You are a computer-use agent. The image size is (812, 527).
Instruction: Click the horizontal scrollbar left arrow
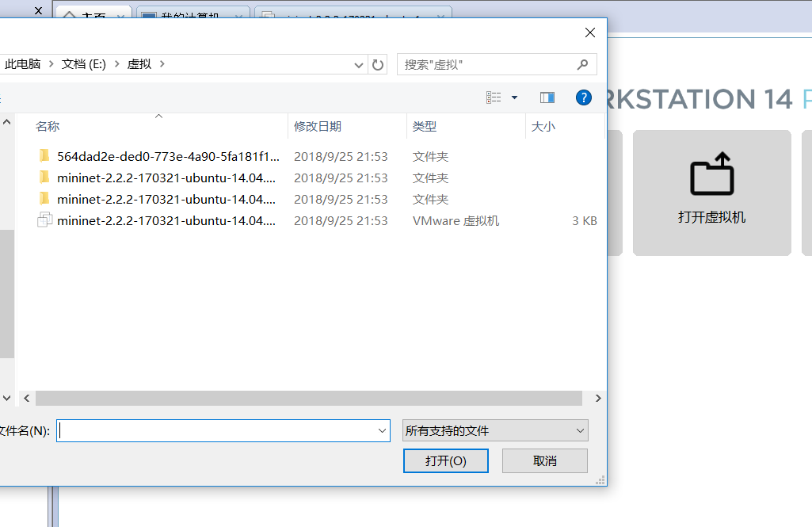(x=26, y=398)
